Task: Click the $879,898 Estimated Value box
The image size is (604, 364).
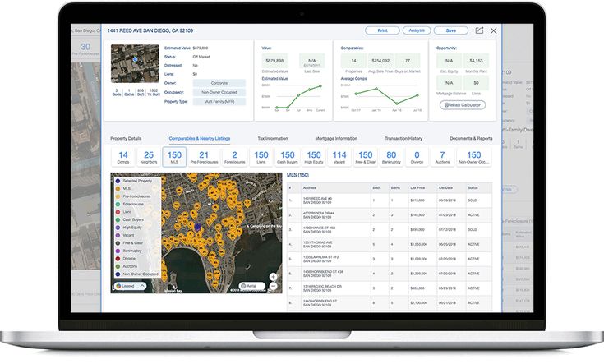Action: (x=274, y=61)
